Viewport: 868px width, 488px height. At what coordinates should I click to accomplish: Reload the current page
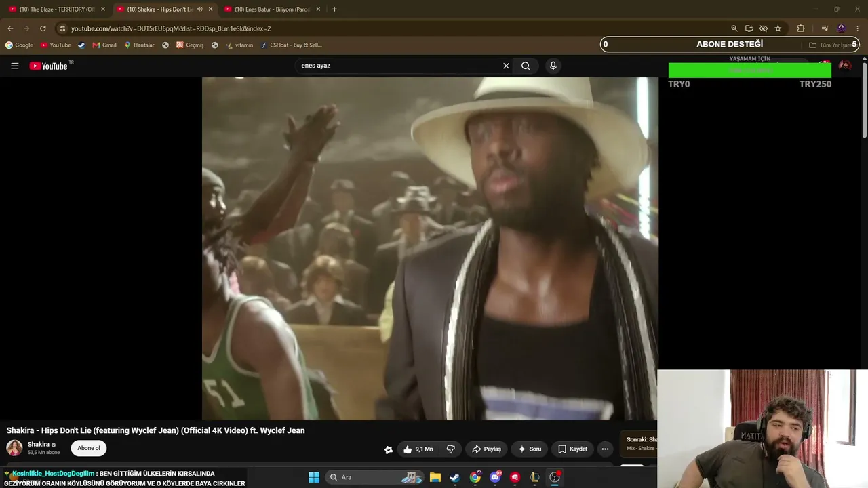43,28
